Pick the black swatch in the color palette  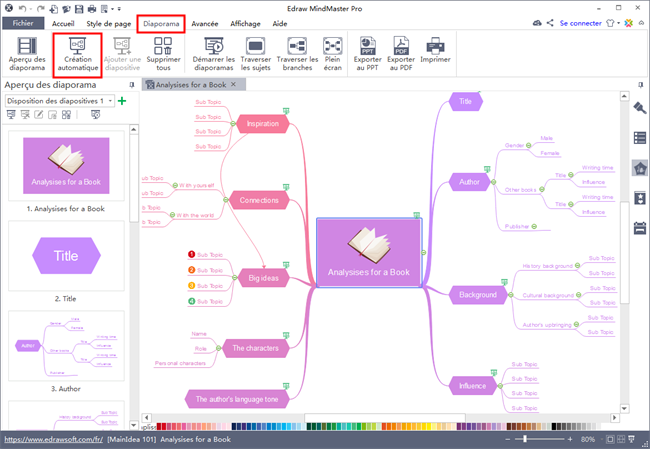pyautogui.click(x=554, y=426)
